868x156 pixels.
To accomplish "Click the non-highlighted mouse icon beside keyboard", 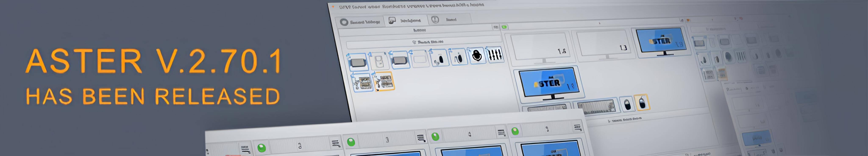I will click(627, 104).
